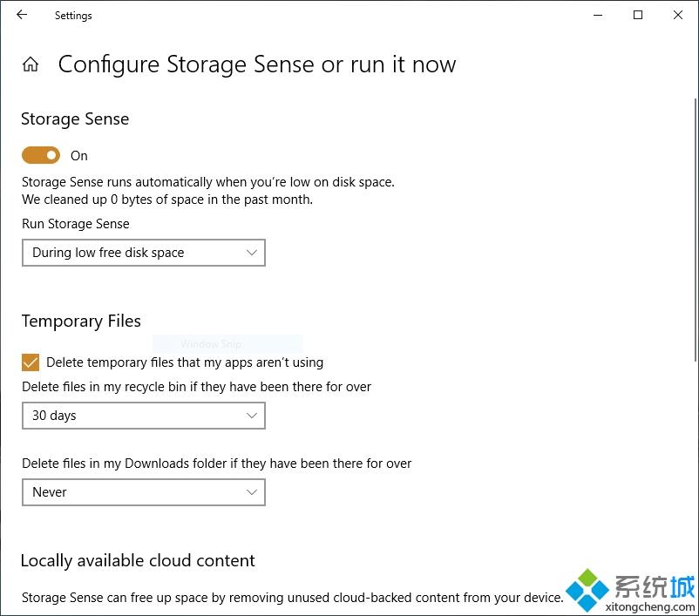Open the Downloads folder Never dropdown
The image size is (699, 616).
tap(144, 492)
